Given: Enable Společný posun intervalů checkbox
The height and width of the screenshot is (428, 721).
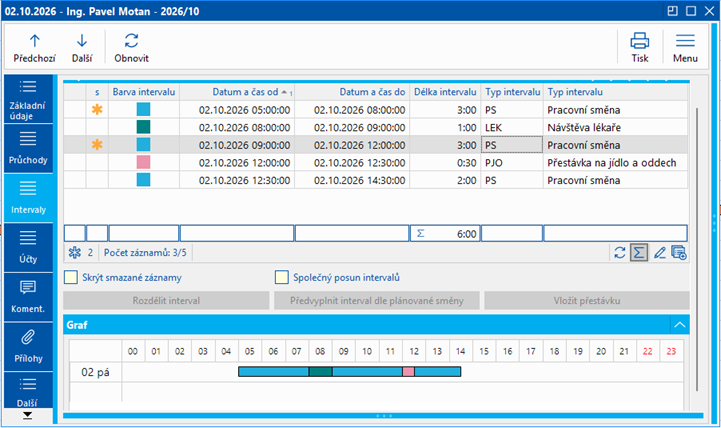Looking at the screenshot, I should (281, 277).
